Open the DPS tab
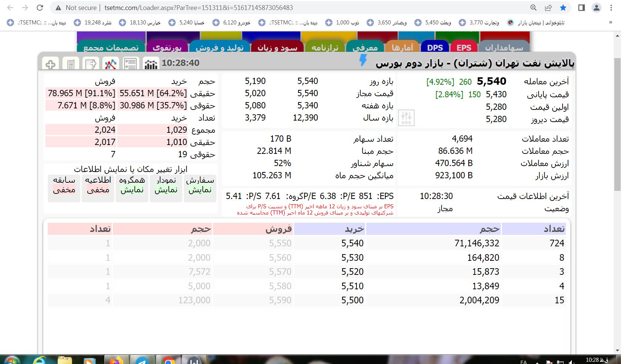 point(435,47)
